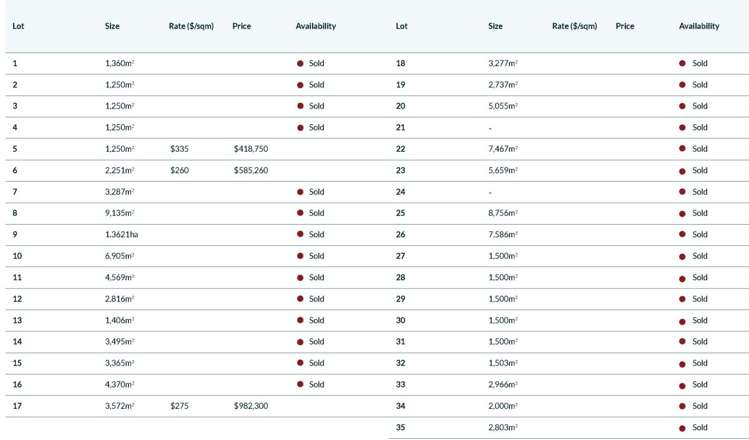The image size is (749, 440).
Task: Click size 1,503m² for Lot 32
Action: pyautogui.click(x=503, y=363)
